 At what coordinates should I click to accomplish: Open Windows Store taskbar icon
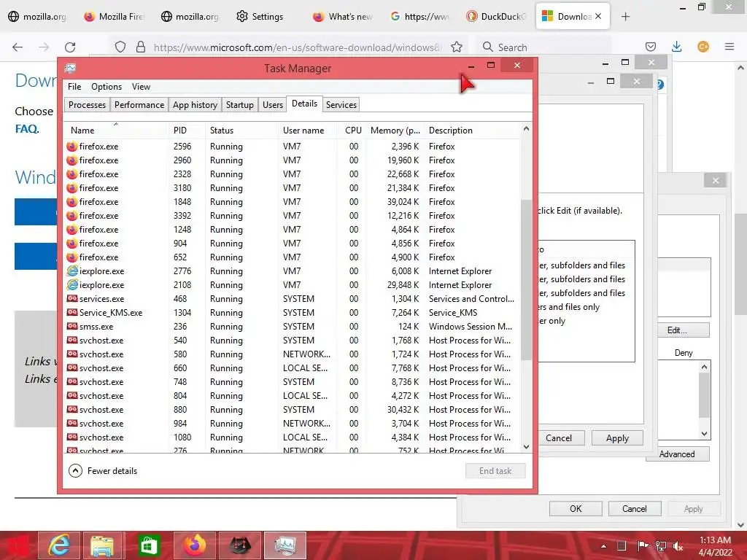coord(147,545)
